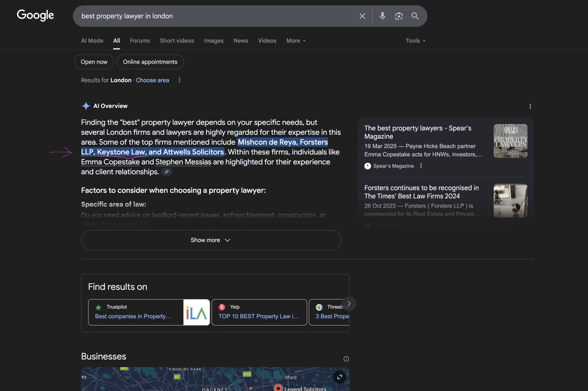Open the Forums tab
The image size is (588, 391).
pos(140,41)
